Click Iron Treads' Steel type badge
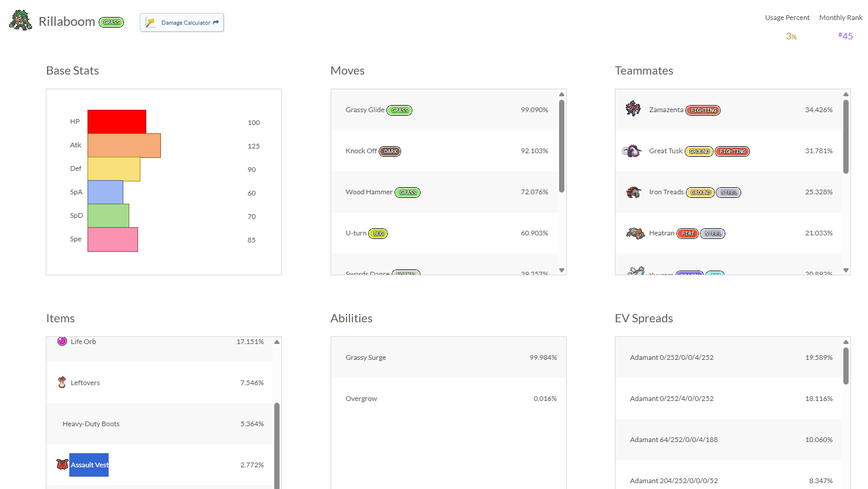This screenshot has height=489, width=868. pyautogui.click(x=728, y=193)
